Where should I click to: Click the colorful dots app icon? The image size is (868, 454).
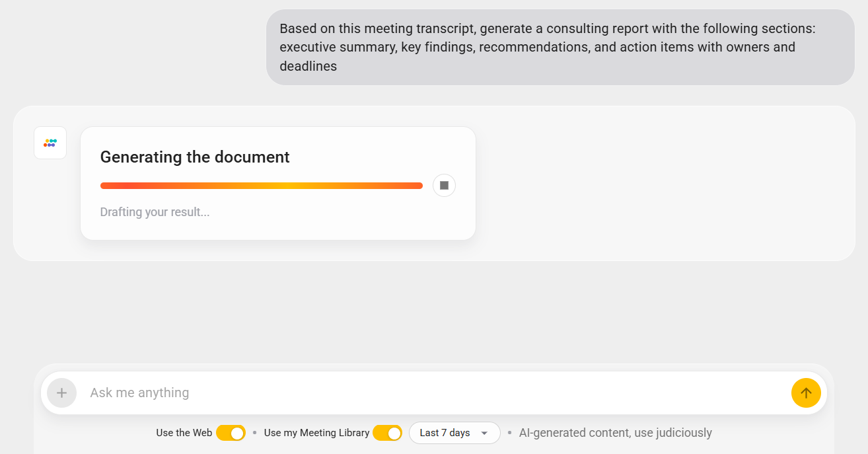click(x=50, y=142)
